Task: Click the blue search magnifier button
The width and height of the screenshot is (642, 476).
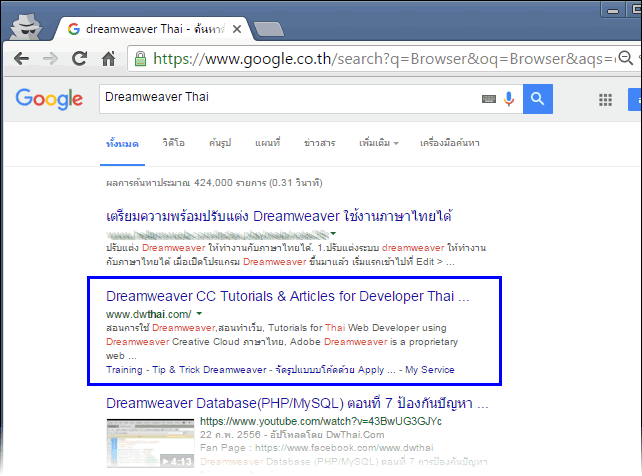Action: coord(538,99)
